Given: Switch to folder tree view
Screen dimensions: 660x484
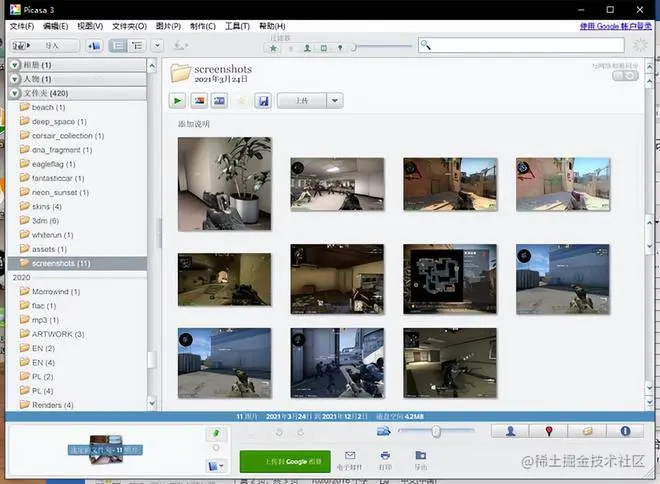Looking at the screenshot, I should tap(137, 45).
